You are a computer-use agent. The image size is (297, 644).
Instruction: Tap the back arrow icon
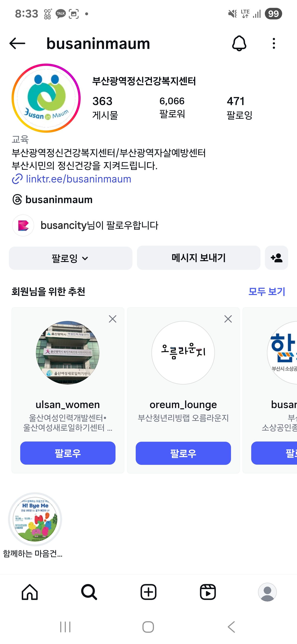[17, 44]
